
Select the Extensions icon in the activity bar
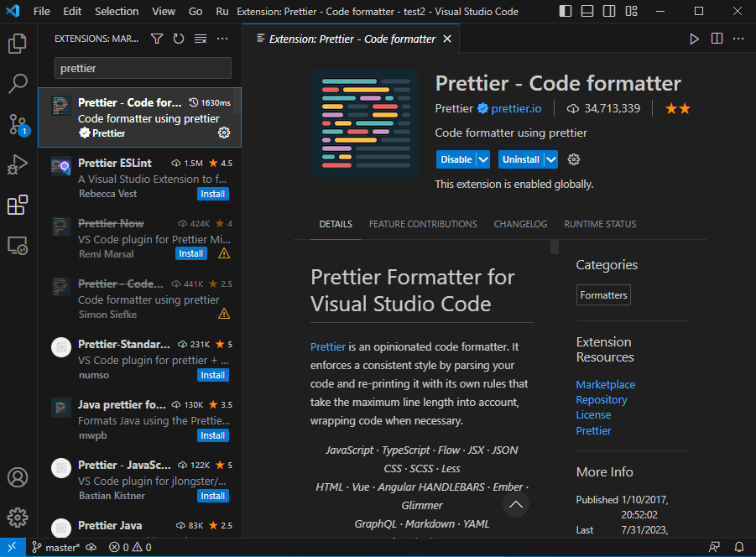[x=18, y=205]
